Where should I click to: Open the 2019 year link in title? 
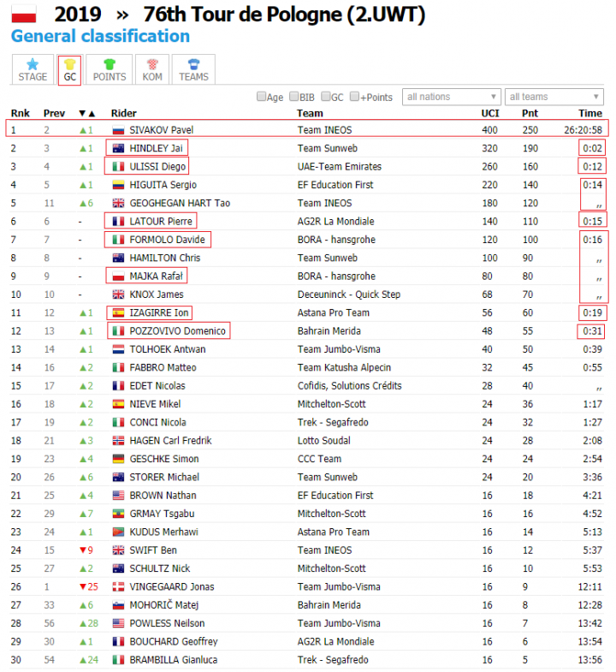(78, 15)
